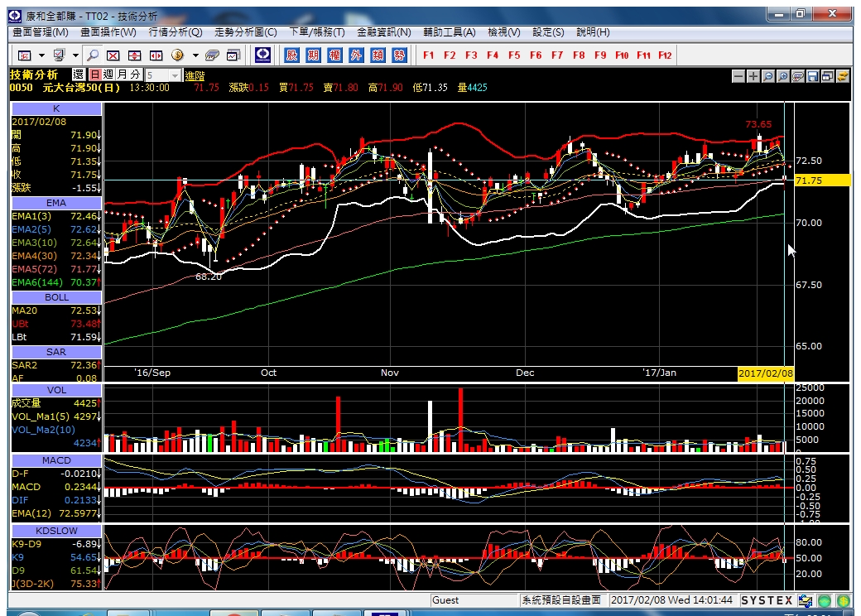Switch chart period to 分 (minute)
Viewport: 861px width, 616px height.
[x=135, y=75]
